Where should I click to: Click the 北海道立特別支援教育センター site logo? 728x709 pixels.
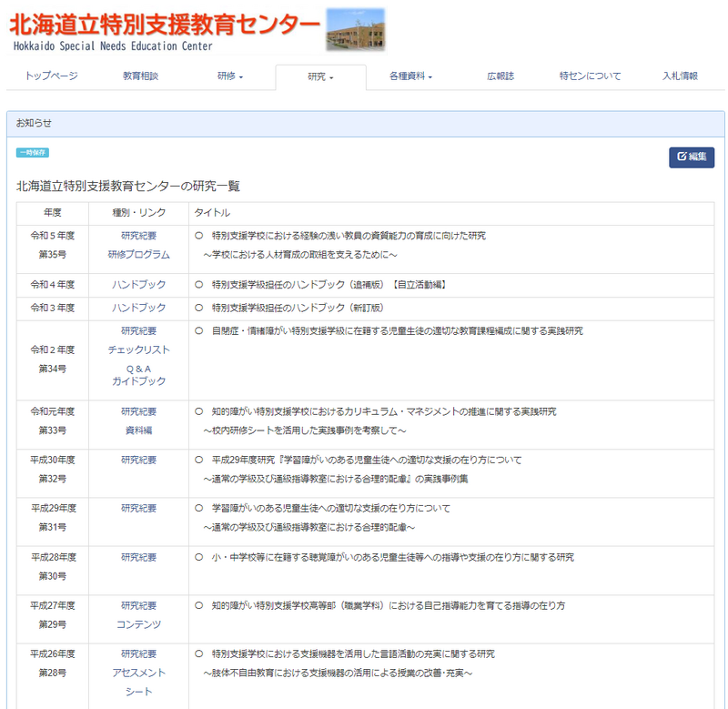(165, 31)
